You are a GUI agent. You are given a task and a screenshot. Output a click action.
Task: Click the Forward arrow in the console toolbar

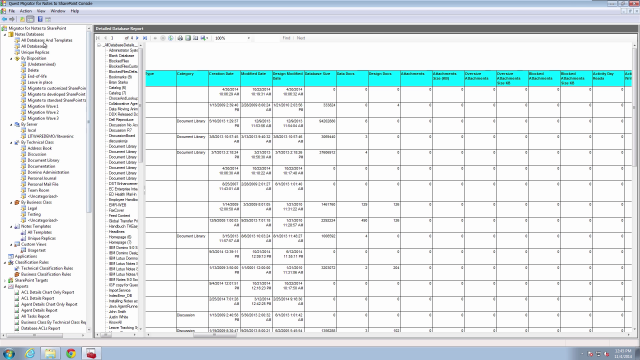[x=12, y=19]
